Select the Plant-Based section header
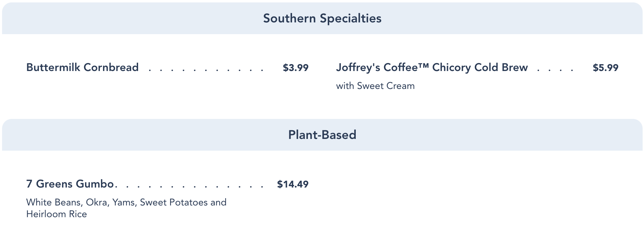 322,135
